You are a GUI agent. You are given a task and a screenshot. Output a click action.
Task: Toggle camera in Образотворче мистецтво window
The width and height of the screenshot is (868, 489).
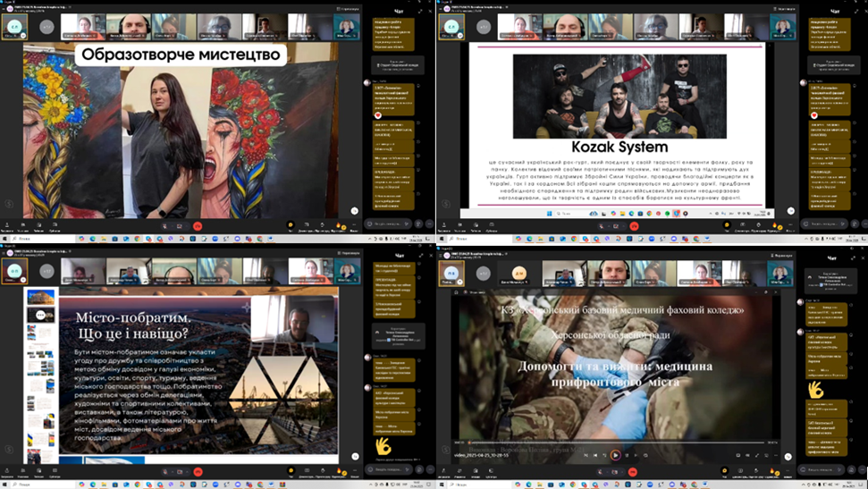[180, 226]
